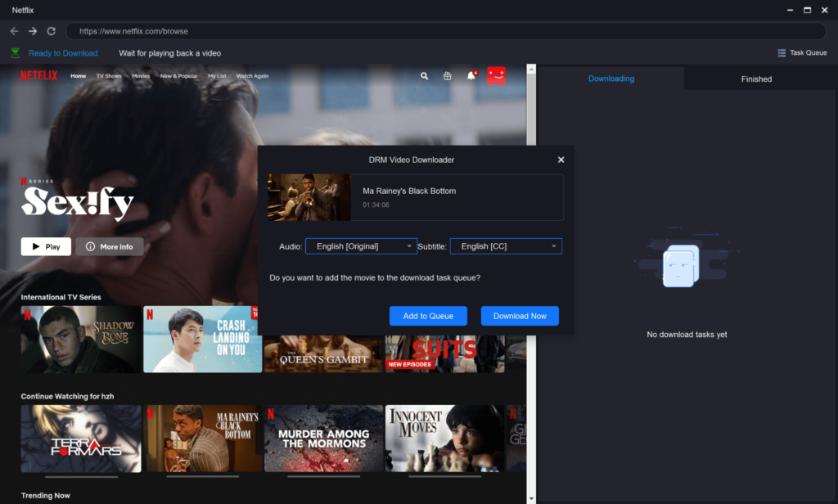Navigate back with the browser arrow
This screenshot has height=504, width=838.
coord(13,31)
